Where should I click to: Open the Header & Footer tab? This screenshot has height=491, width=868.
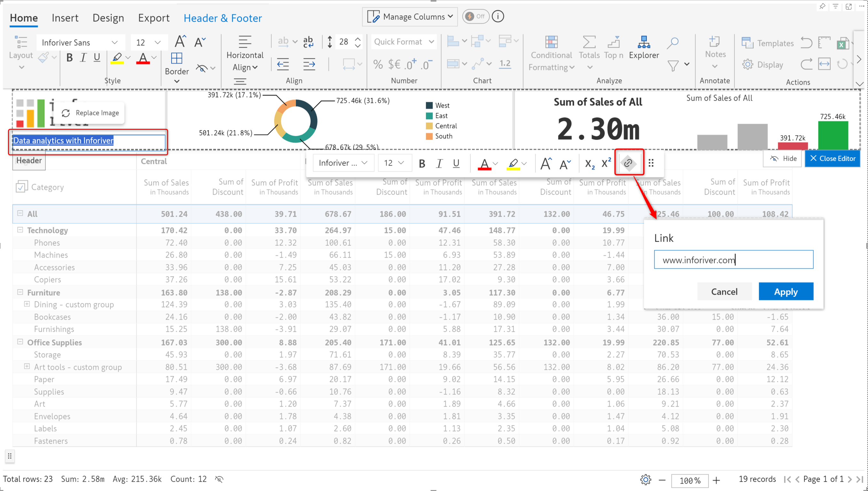[222, 18]
